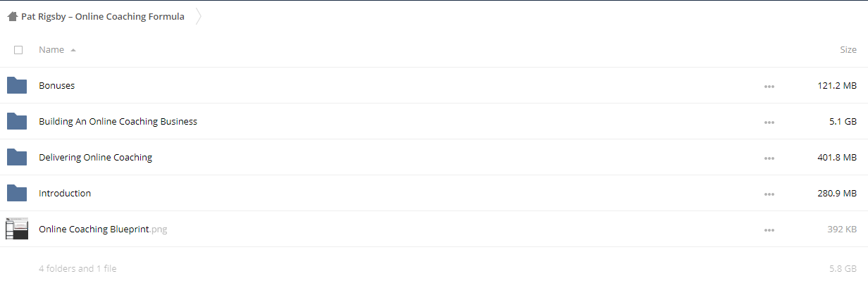
Task: Open Delivering Online Coaching folder link
Action: [96, 157]
